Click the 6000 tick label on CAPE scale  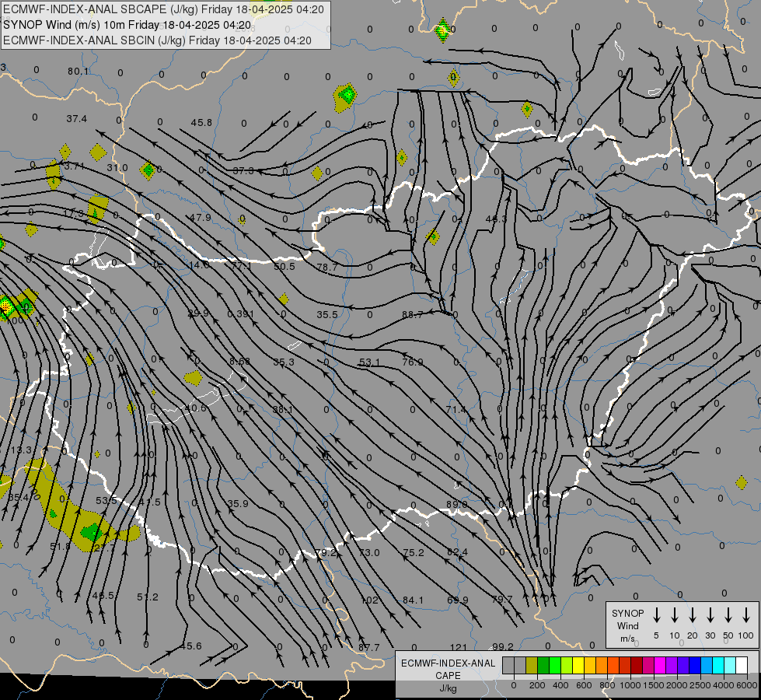(747, 685)
